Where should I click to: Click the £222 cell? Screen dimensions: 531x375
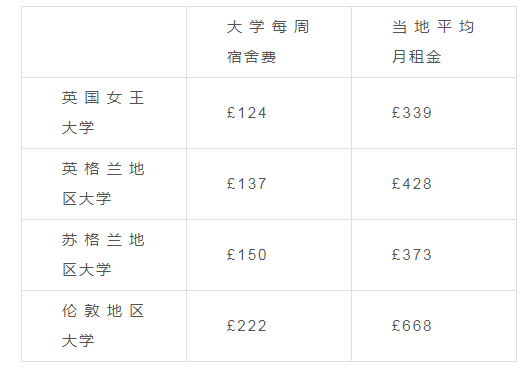[x=247, y=326]
